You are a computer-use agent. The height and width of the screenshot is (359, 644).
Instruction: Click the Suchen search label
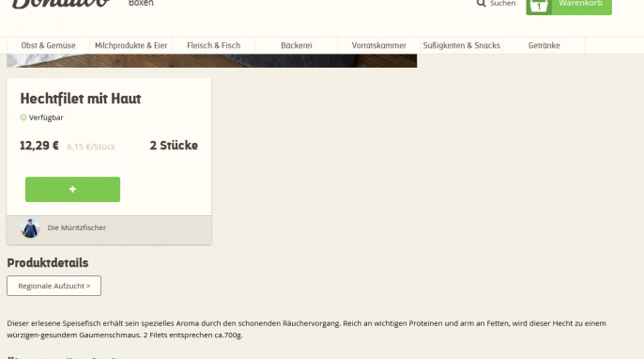pyautogui.click(x=503, y=4)
